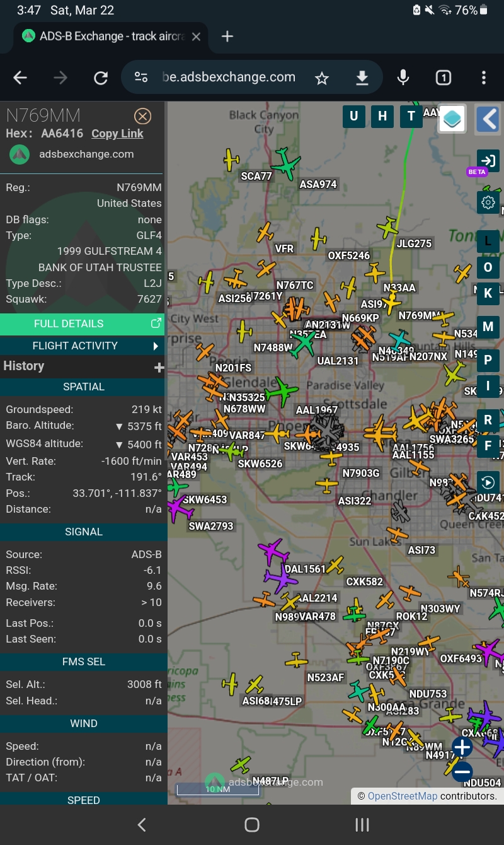This screenshot has height=845, width=504.
Task: Toggle the I map option button
Action: (x=488, y=386)
